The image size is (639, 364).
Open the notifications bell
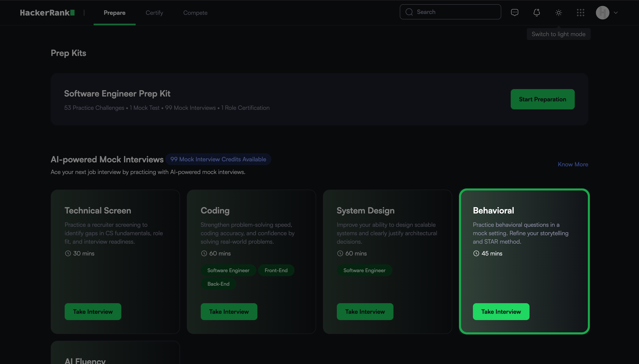(537, 12)
